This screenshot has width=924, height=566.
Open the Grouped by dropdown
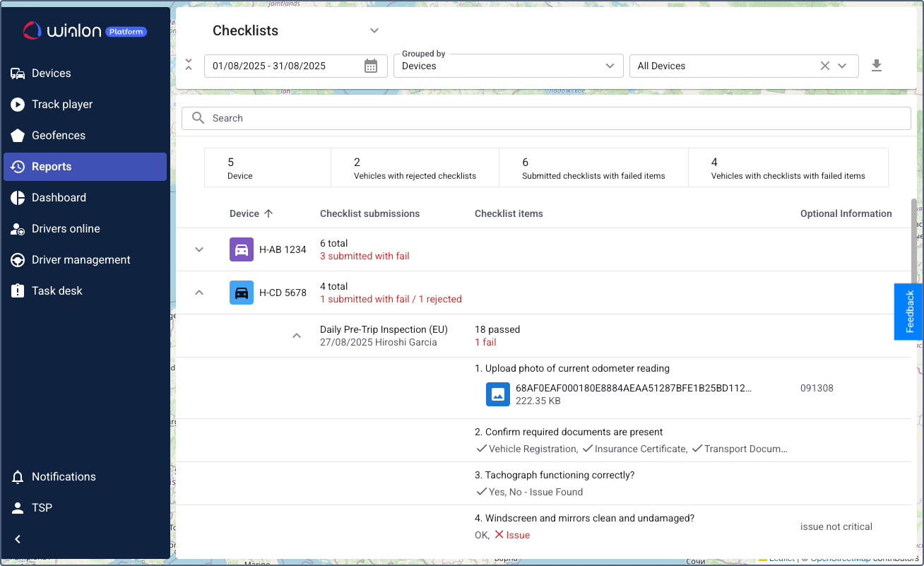coord(508,66)
